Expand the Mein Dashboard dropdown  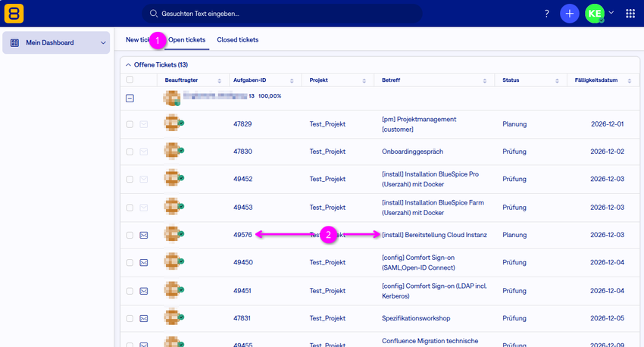click(103, 42)
